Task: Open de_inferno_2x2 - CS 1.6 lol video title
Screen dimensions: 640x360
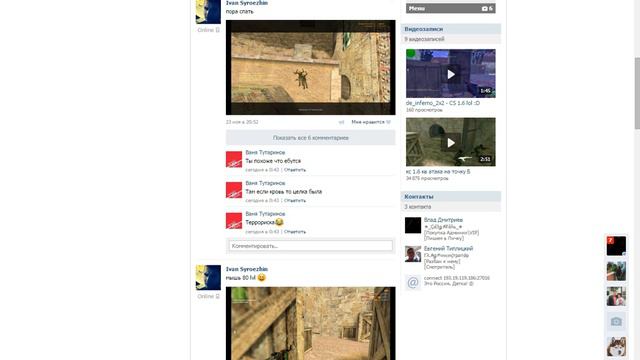Action: 443,103
